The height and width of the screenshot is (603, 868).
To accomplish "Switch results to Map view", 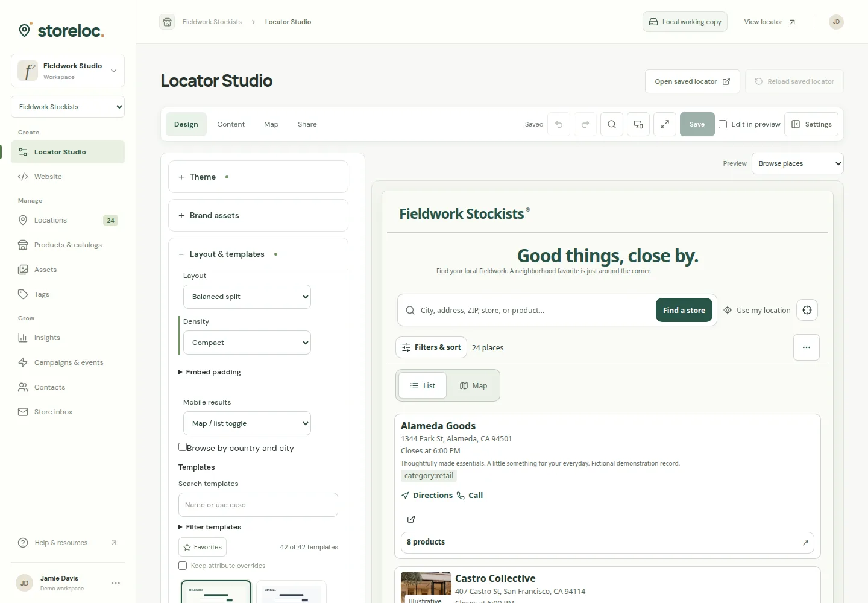I will pos(473,386).
